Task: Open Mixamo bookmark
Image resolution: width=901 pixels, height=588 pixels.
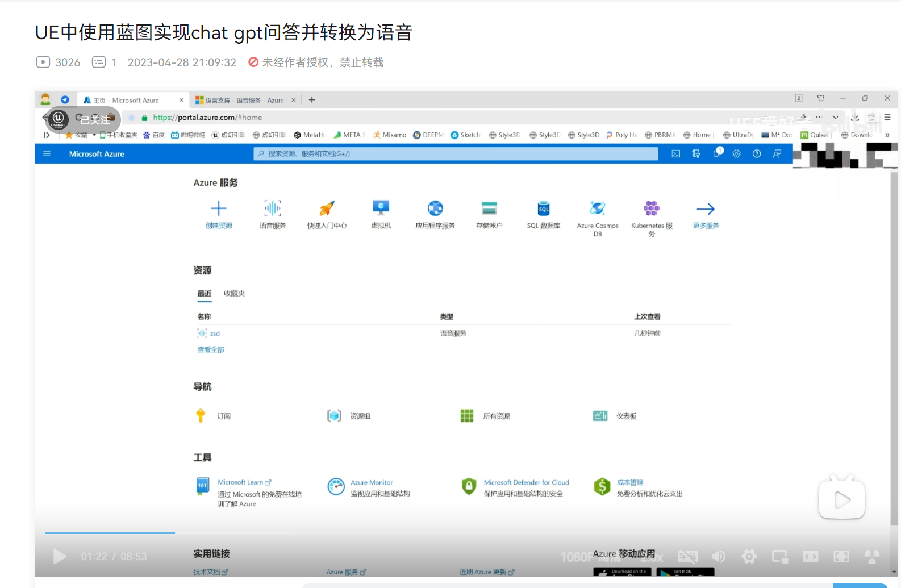Action: [390, 135]
